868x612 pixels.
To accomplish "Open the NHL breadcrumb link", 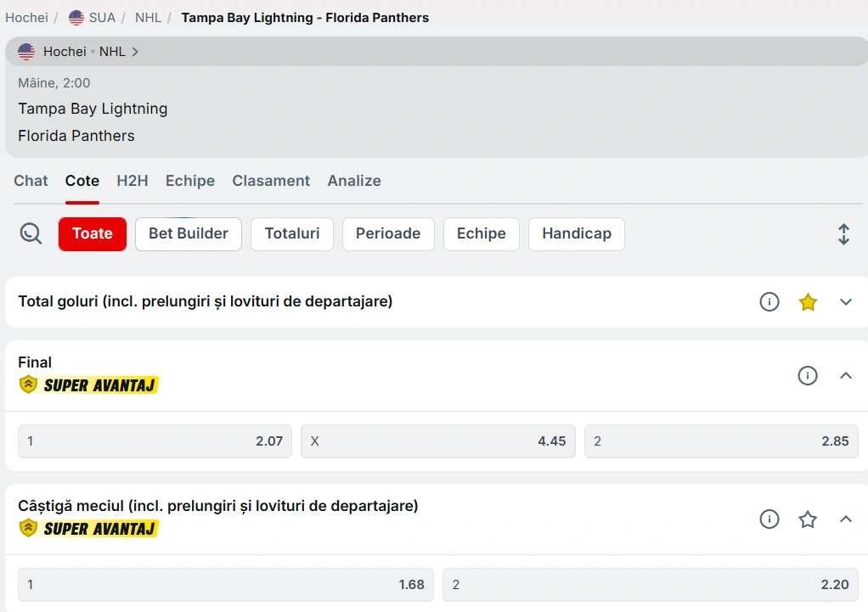I will pyautogui.click(x=148, y=18).
